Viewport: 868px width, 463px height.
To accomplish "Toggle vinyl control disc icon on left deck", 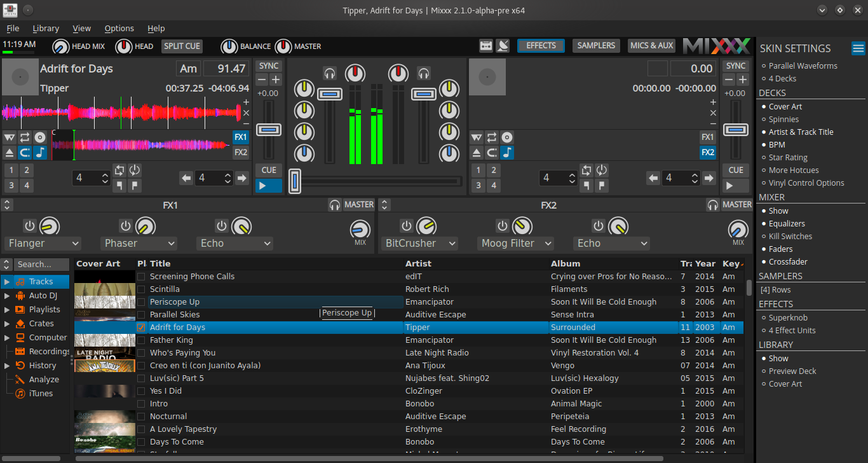I will (x=40, y=137).
